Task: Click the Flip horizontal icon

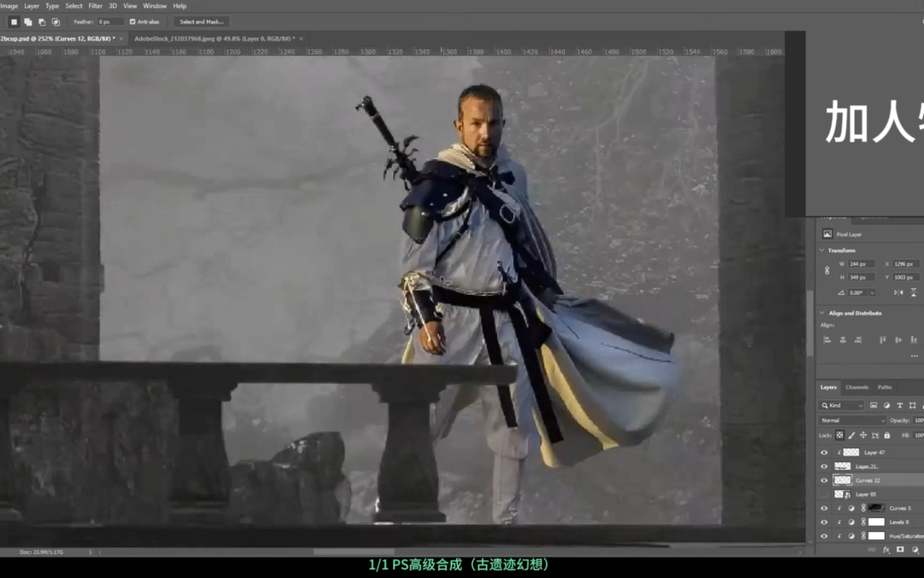Action: click(898, 292)
